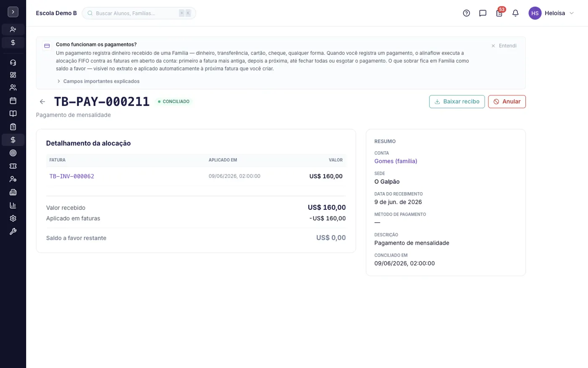Screen dimensions: 588x368
Task: Open the calendar icon in sidebar
Action: tap(13, 101)
